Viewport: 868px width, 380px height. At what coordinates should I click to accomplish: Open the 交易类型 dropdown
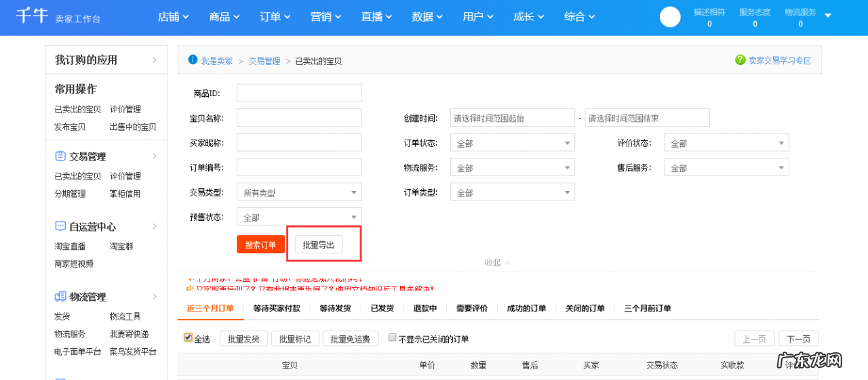[x=299, y=192]
